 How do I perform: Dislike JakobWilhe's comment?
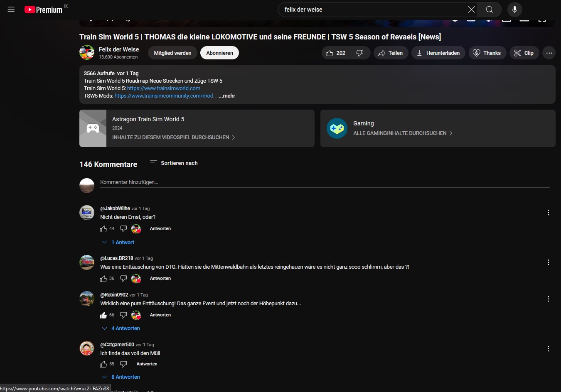(123, 229)
